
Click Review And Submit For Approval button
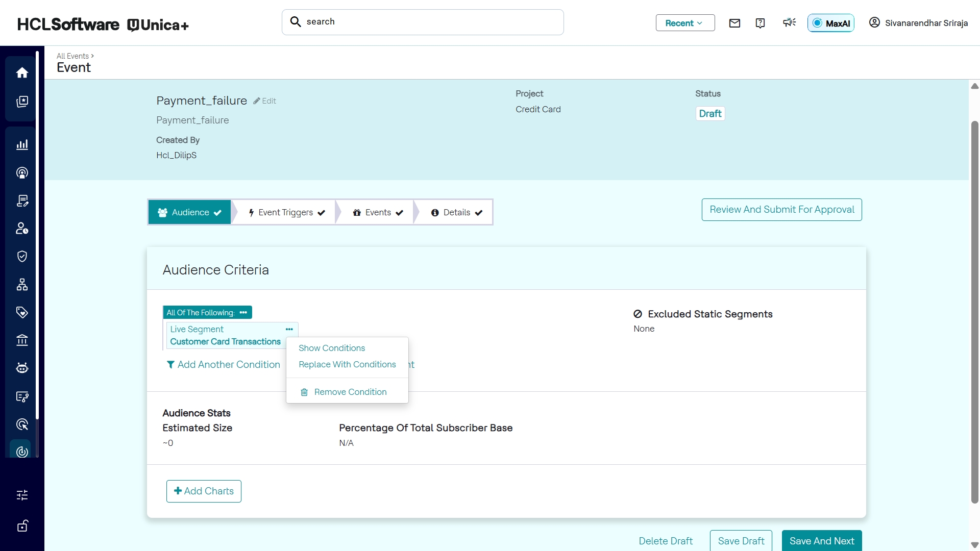(x=781, y=210)
